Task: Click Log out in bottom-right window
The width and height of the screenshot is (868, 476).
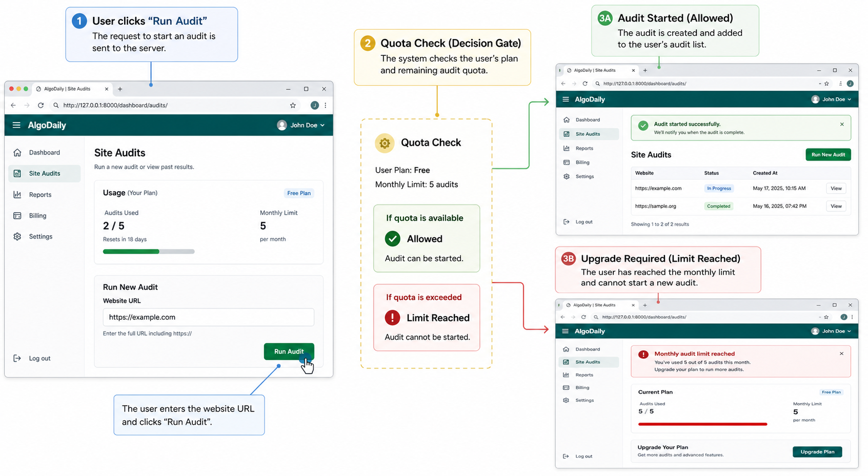Action: (x=578, y=456)
